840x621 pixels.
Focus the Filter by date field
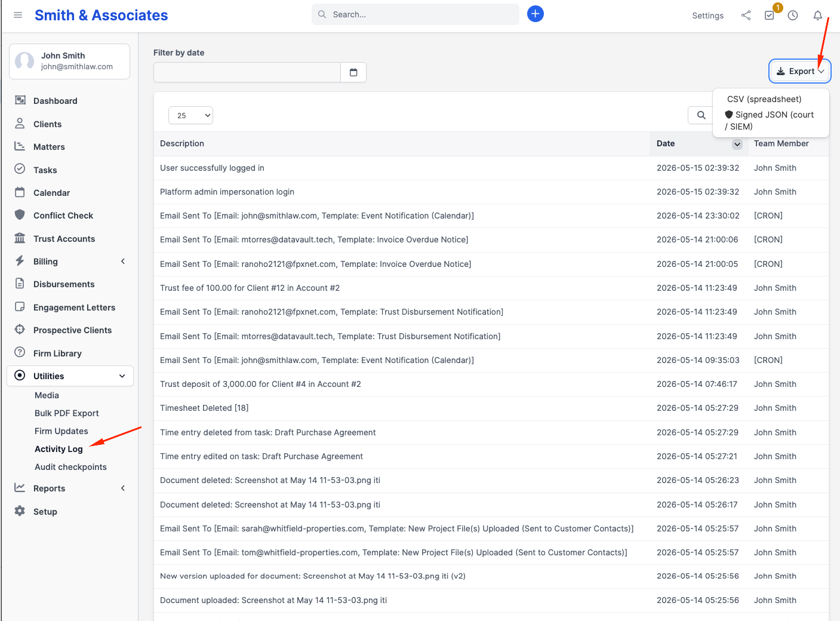point(247,72)
